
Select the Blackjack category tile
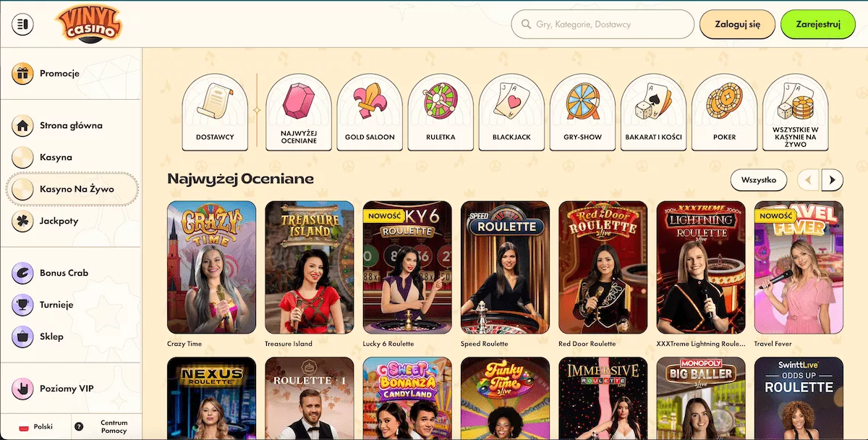pyautogui.click(x=511, y=112)
